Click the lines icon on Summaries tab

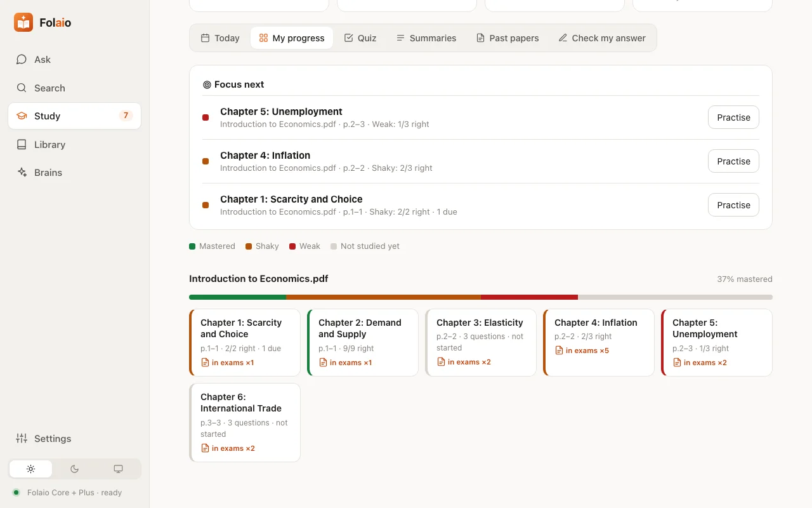(x=400, y=38)
